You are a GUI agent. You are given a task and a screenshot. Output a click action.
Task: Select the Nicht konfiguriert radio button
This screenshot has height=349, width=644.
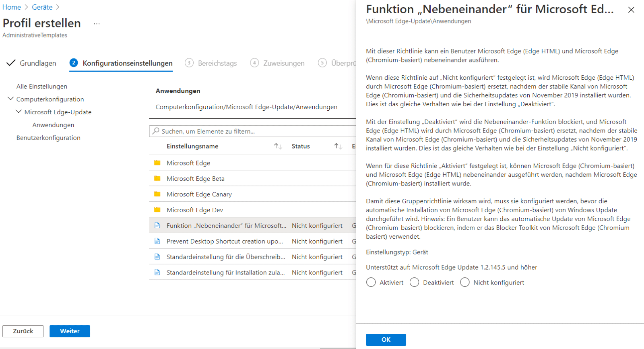pyautogui.click(x=465, y=282)
